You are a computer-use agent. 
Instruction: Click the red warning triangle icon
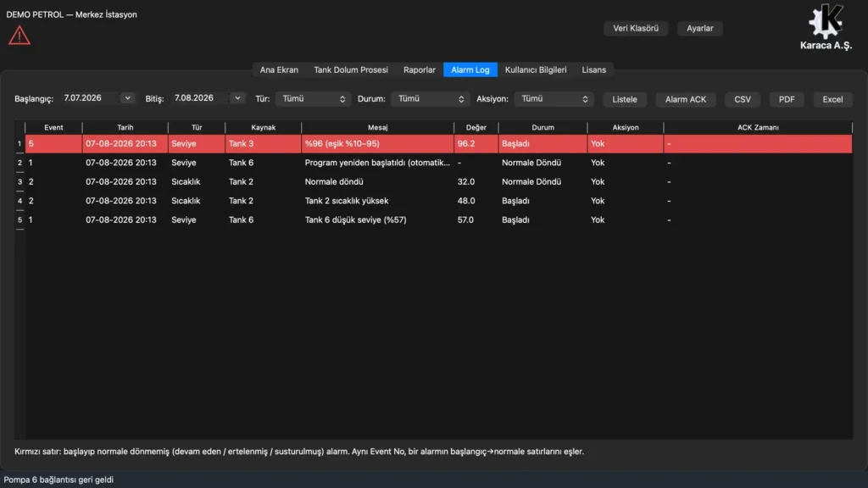19,36
